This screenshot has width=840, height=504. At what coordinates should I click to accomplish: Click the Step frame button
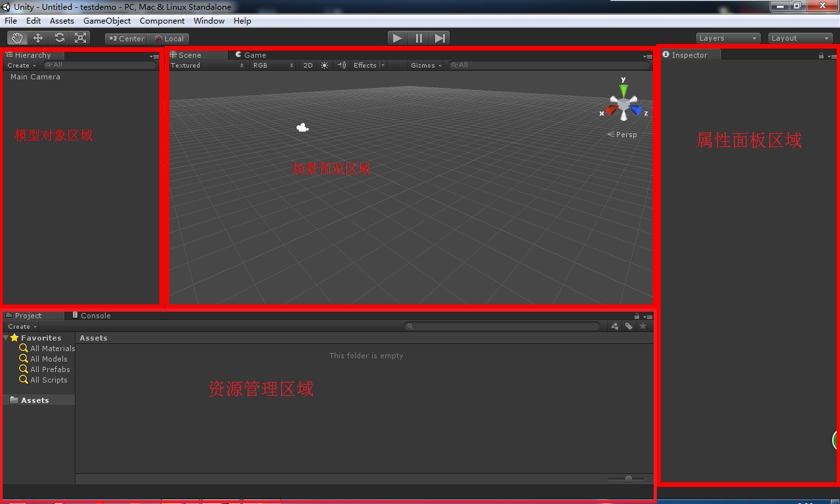coord(440,38)
